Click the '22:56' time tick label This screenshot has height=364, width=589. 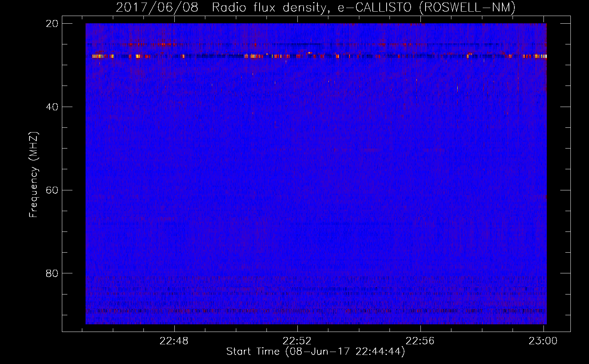[420, 341]
